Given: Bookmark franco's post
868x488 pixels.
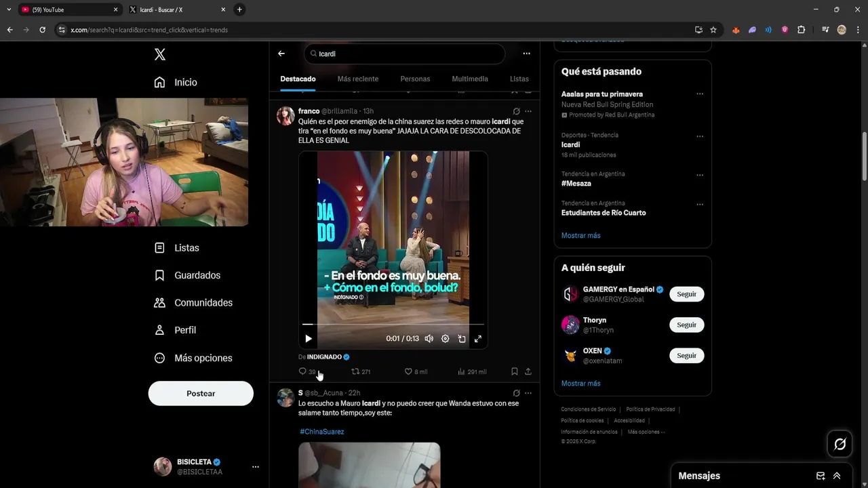Looking at the screenshot, I should tap(515, 371).
